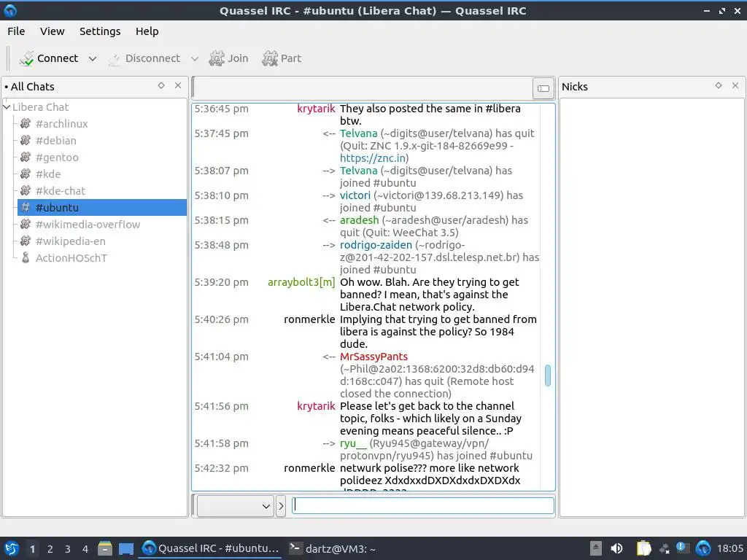
Task: Click the 5:40:26 pm timestamp
Action: 222,319
